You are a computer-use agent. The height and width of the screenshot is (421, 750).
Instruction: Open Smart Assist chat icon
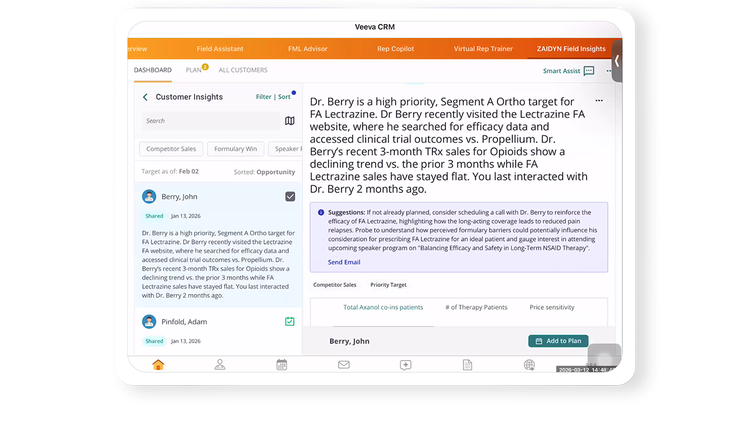tap(589, 71)
